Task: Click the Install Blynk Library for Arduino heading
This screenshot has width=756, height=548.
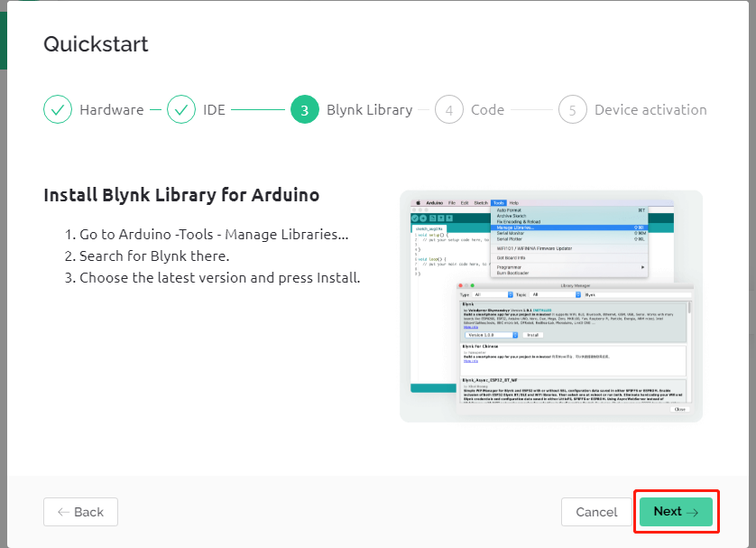Action: pyautogui.click(x=181, y=195)
